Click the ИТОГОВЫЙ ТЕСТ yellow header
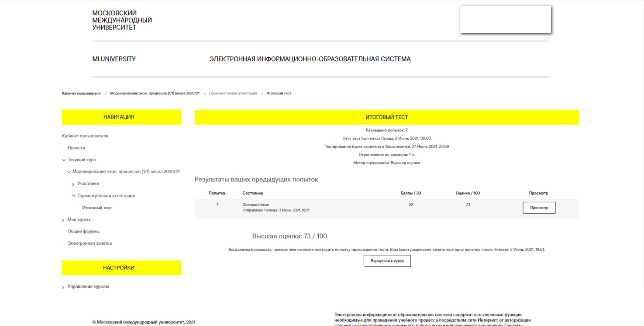Image resolution: width=644 pixels, height=326 pixels. coord(387,117)
